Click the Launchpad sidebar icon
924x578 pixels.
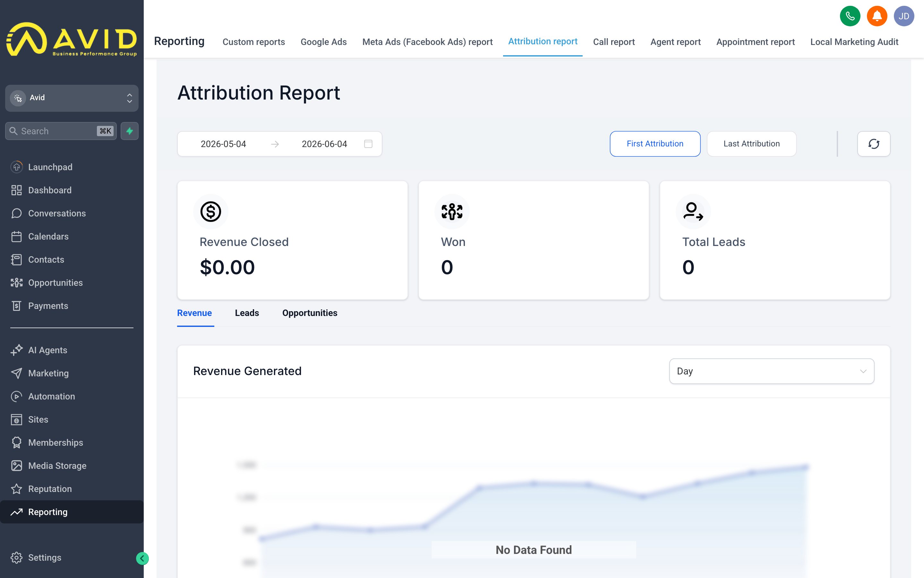click(16, 167)
